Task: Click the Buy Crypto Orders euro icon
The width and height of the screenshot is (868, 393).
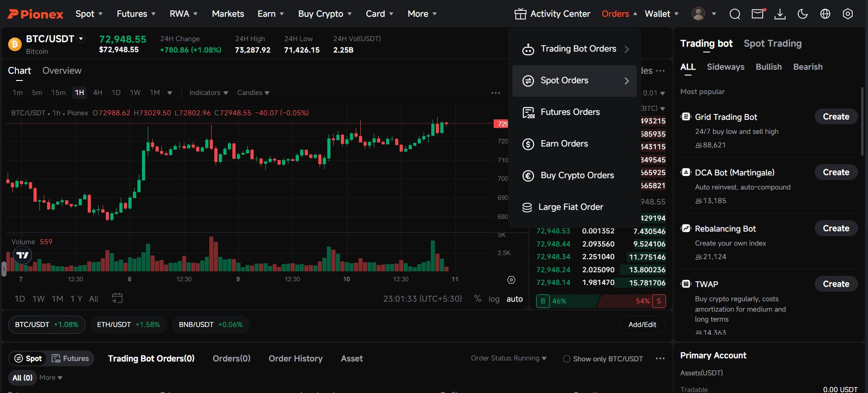Action: pos(528,176)
